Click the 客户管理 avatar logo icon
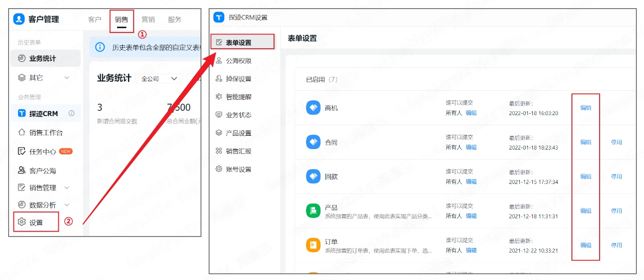Image resolution: width=644 pixels, height=280 pixels. coord(19,19)
